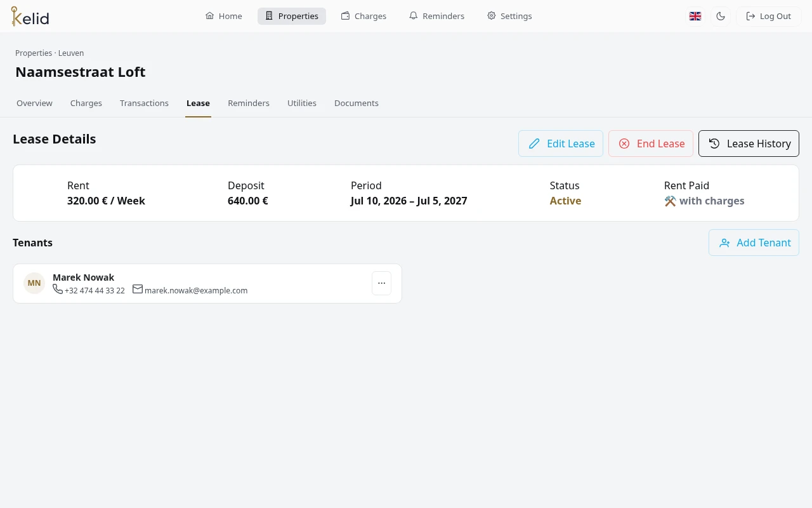Select Properties in the top navigation
This screenshot has width=812, height=508.
click(292, 16)
